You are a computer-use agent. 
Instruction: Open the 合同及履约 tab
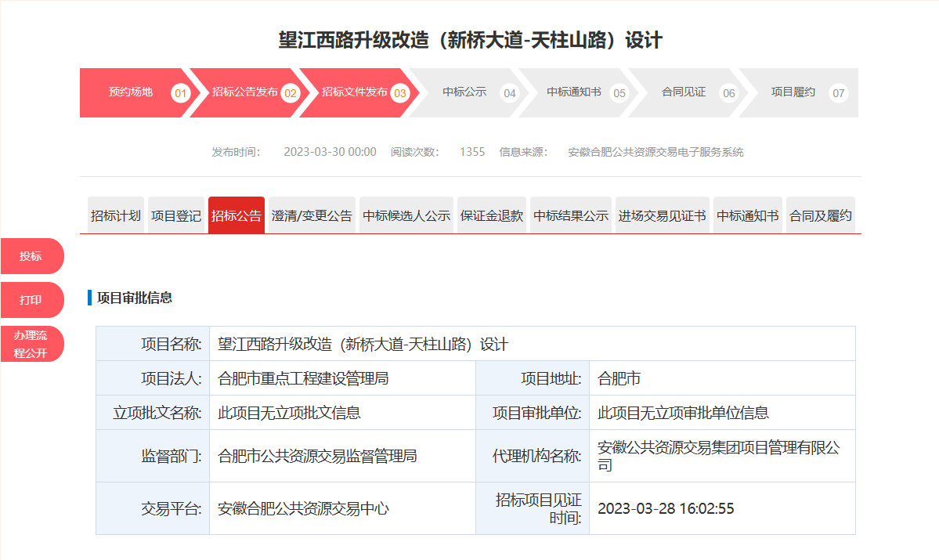pos(821,215)
